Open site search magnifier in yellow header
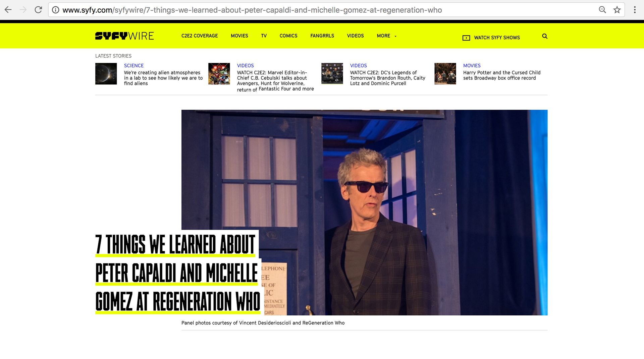Image resolution: width=644 pixels, height=359 pixels. point(545,36)
